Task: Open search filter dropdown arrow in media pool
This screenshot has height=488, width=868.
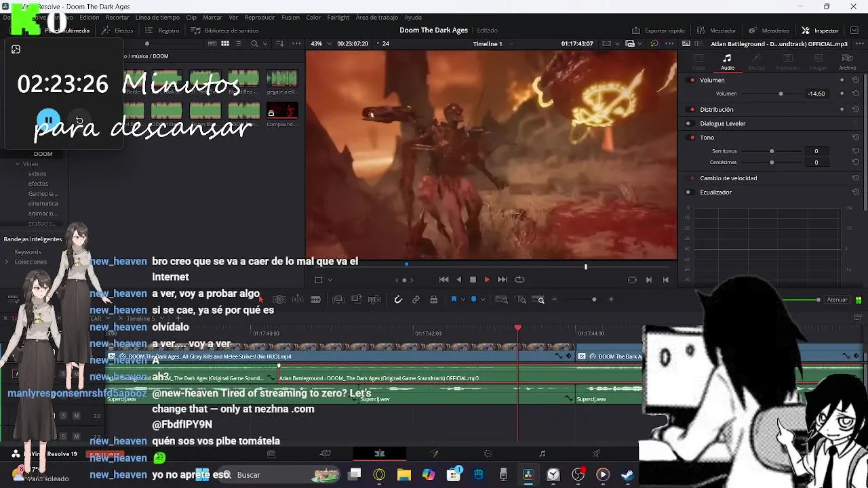Action: tap(264, 43)
